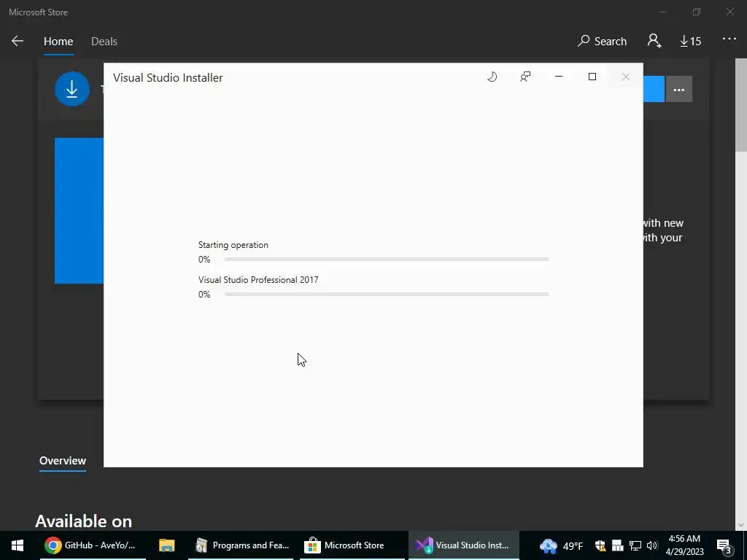This screenshot has width=747, height=560.
Task: Click the blue app image in Microsoft Store
Action: [79, 211]
